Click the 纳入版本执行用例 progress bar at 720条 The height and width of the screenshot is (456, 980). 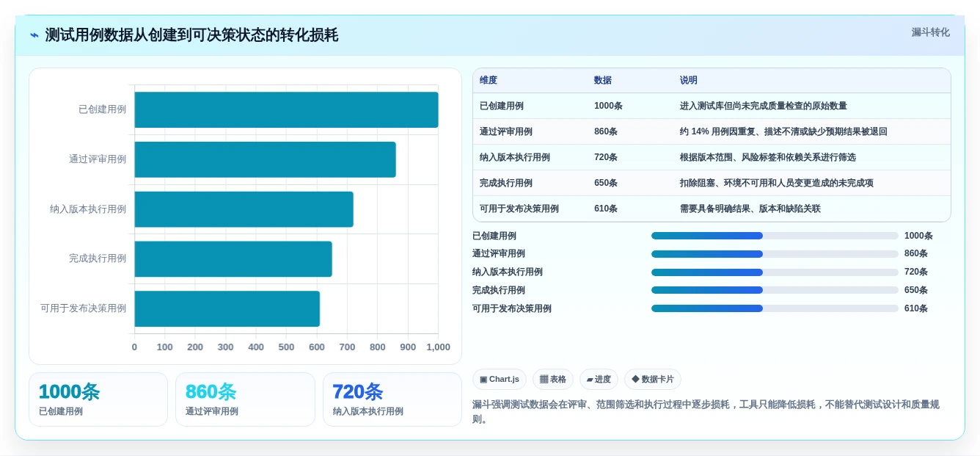tap(775, 272)
